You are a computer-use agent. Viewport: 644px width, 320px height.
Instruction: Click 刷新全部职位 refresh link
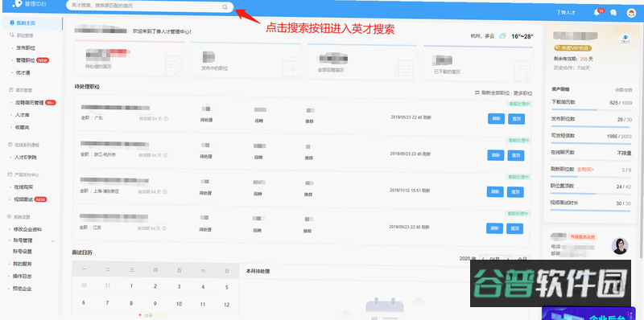492,93
